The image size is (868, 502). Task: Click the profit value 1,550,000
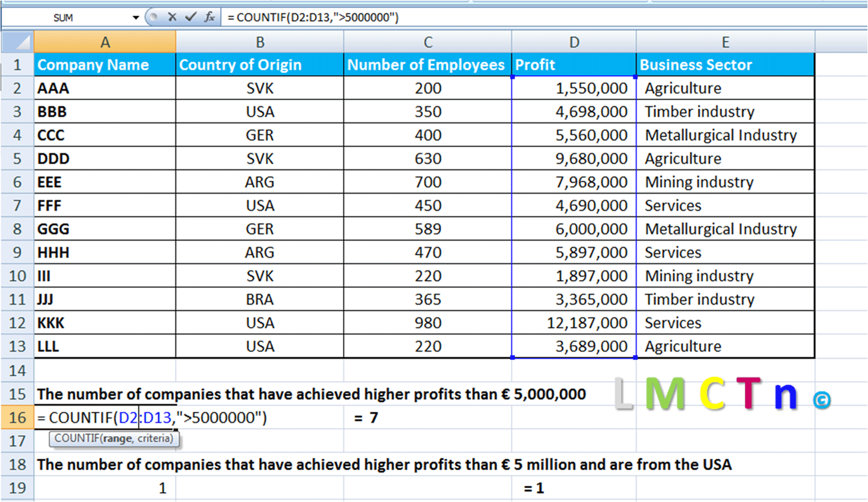[x=574, y=88]
